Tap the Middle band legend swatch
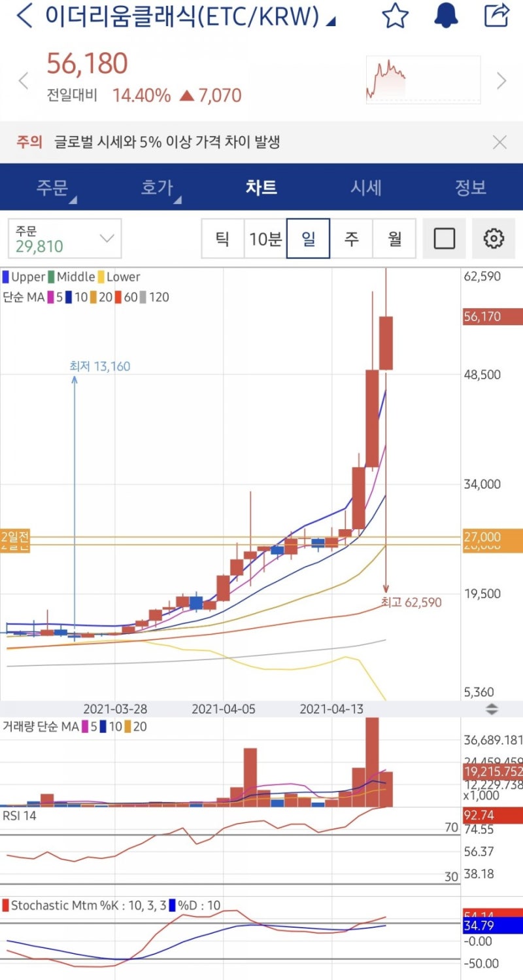523x980 pixels. (52, 277)
